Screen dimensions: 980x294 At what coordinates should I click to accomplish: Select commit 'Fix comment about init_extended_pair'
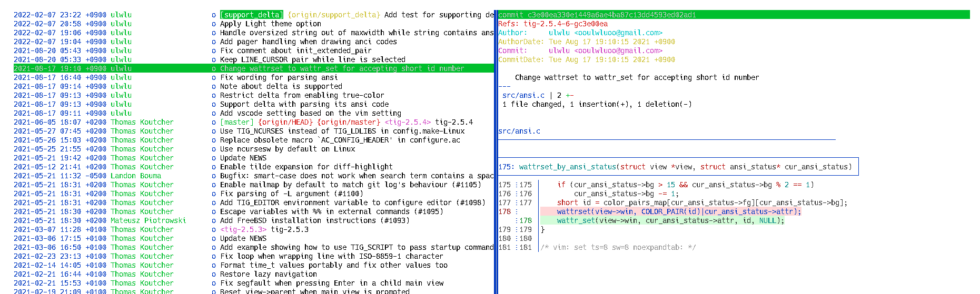coord(253,50)
